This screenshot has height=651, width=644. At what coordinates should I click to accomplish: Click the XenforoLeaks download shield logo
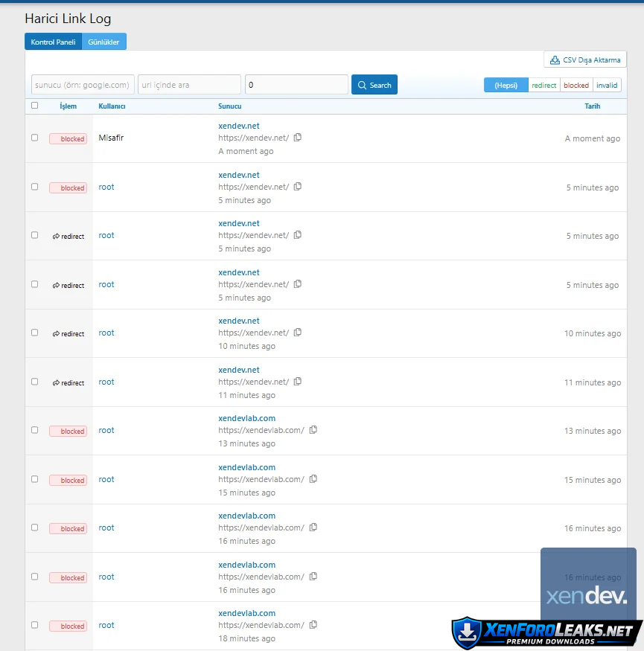pos(465,634)
